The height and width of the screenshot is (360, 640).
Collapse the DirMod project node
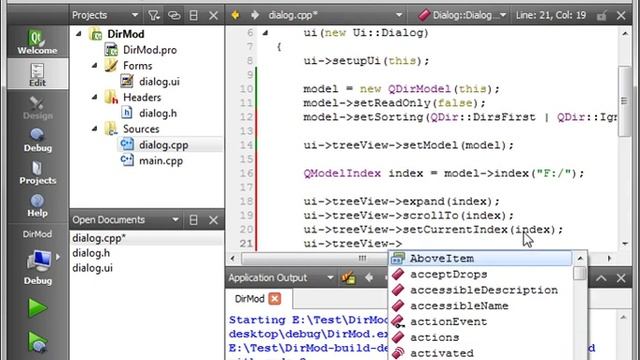79,34
